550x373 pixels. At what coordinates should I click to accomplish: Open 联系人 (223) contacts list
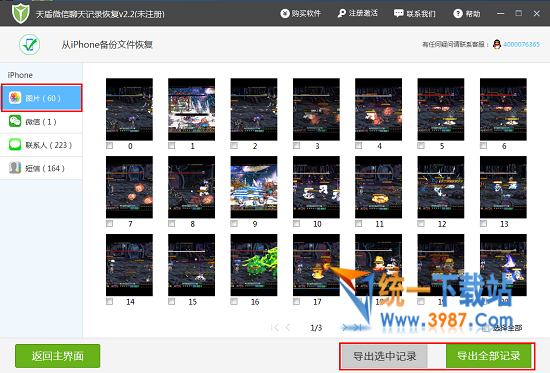[x=41, y=145]
